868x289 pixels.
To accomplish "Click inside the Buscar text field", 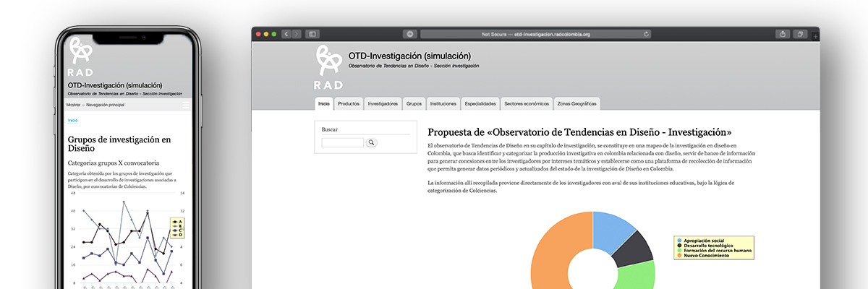I will click(x=342, y=143).
